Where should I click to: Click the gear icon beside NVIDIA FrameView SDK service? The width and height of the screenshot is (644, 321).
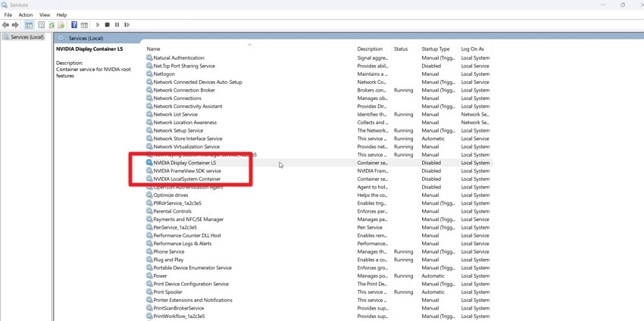(x=149, y=171)
